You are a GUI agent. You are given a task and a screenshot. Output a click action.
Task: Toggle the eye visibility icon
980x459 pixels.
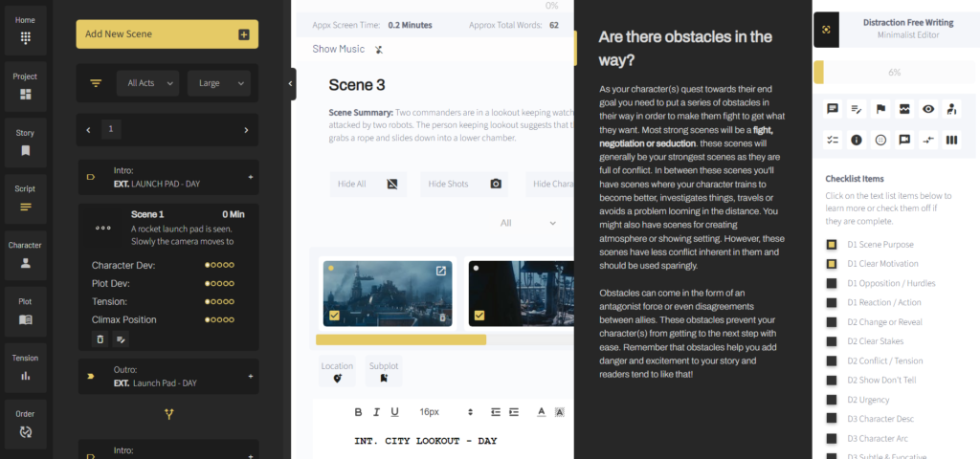(928, 109)
